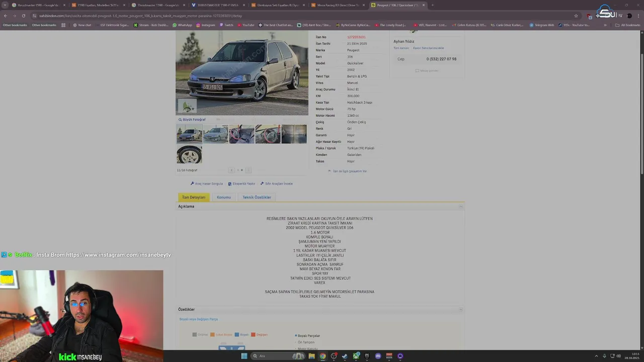
Task: Open Epic Games Launcher from taskbar
Action: click(x=367, y=356)
